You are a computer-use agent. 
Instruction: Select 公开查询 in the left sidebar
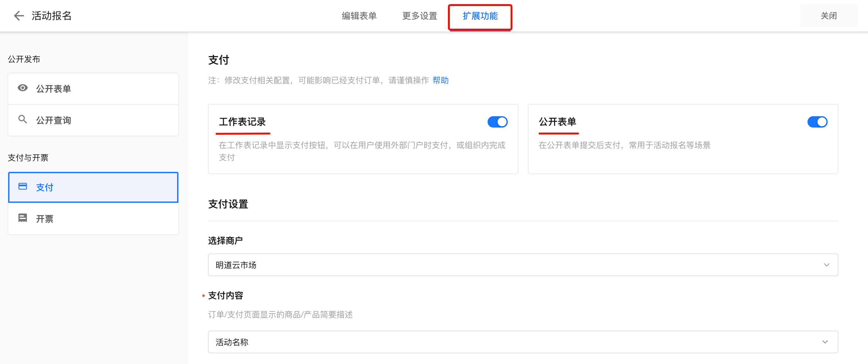[93, 120]
